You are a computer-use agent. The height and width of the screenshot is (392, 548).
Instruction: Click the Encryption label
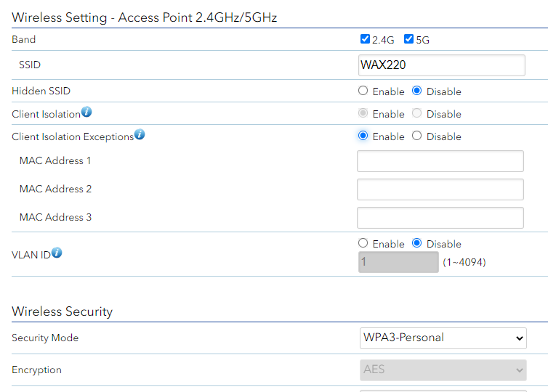point(36,370)
